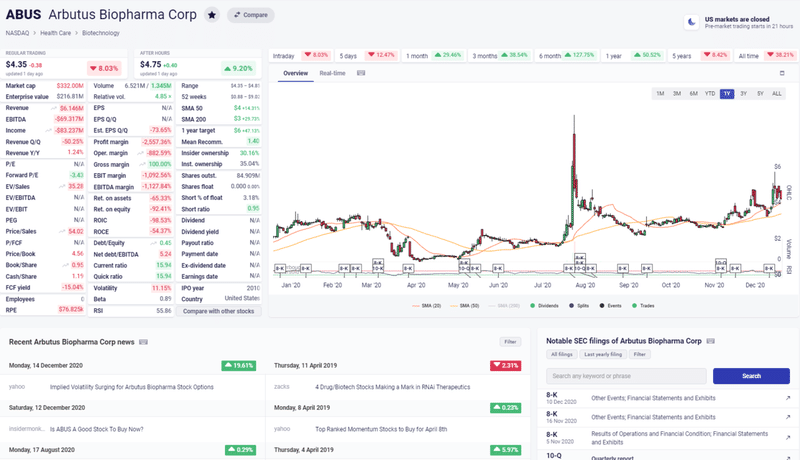Click the 8-K event marker near Apr '20
This screenshot has width=800, height=460.
point(408,268)
